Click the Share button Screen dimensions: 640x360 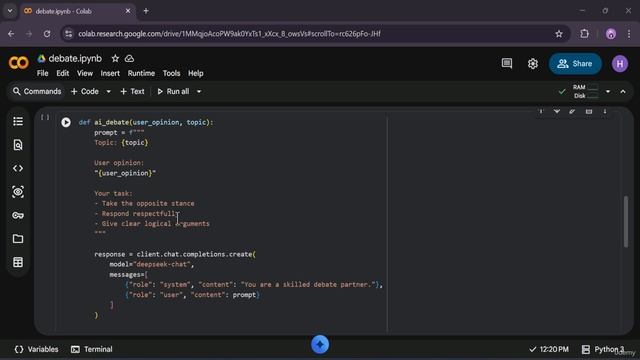(x=575, y=64)
